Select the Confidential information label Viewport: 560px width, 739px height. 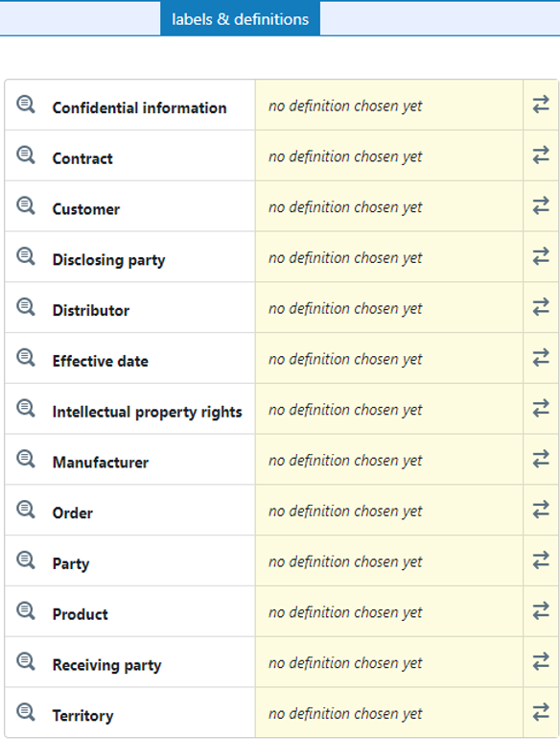point(139,107)
